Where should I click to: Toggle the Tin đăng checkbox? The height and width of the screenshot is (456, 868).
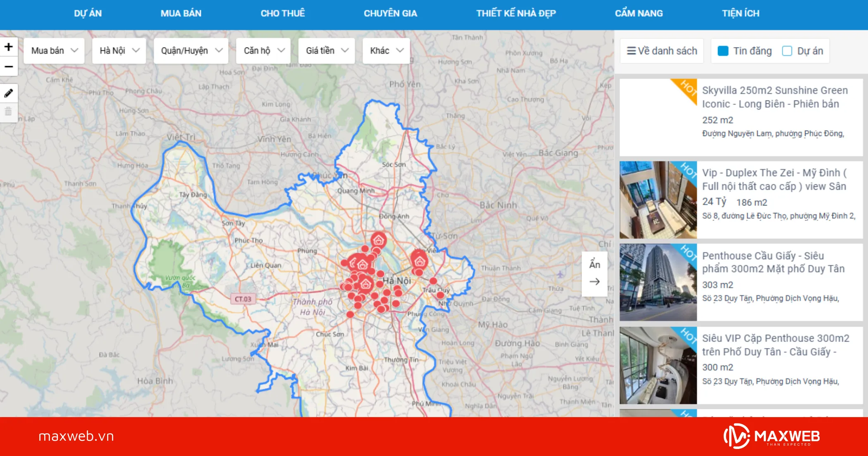pyautogui.click(x=724, y=50)
